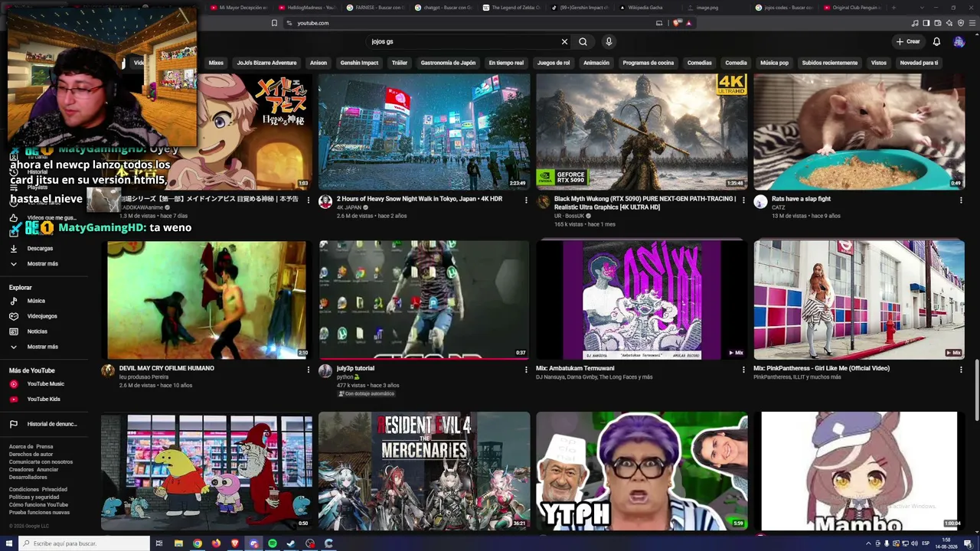Image resolution: width=980 pixels, height=551 pixels.
Task: Select the Música pop chip
Action: (774, 63)
